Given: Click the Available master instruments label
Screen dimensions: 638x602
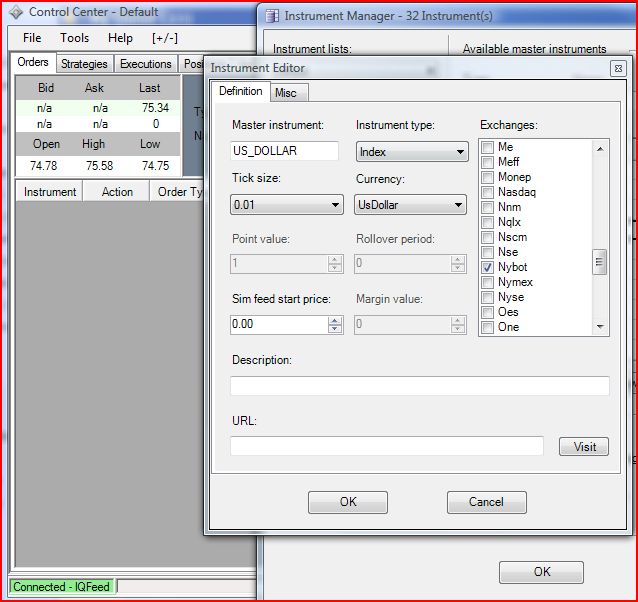Looking at the screenshot, I should tap(534, 49).
